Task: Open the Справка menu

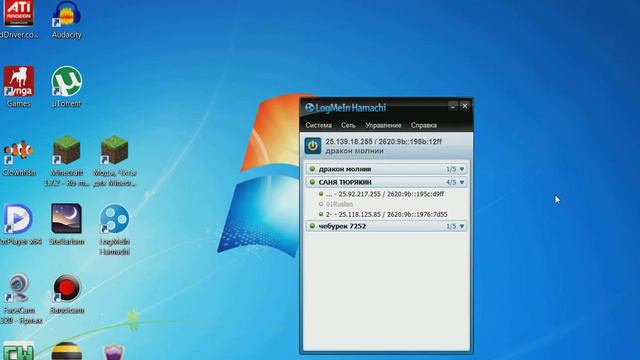Action: (424, 125)
